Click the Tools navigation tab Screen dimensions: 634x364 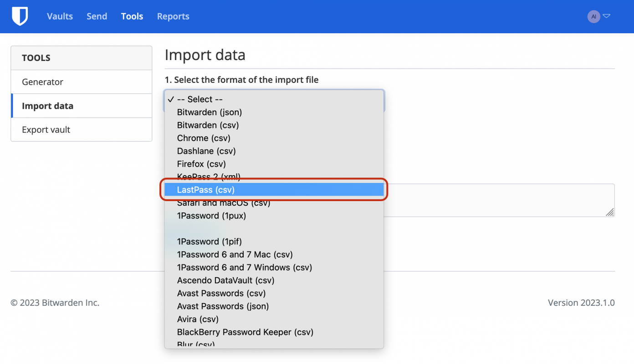pos(132,16)
